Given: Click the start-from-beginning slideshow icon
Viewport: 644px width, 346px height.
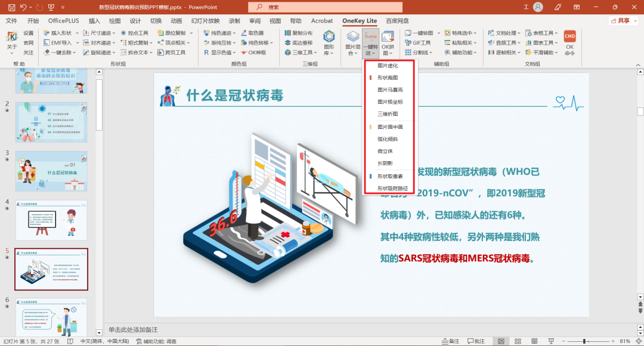Looking at the screenshot, I should pos(51,7).
